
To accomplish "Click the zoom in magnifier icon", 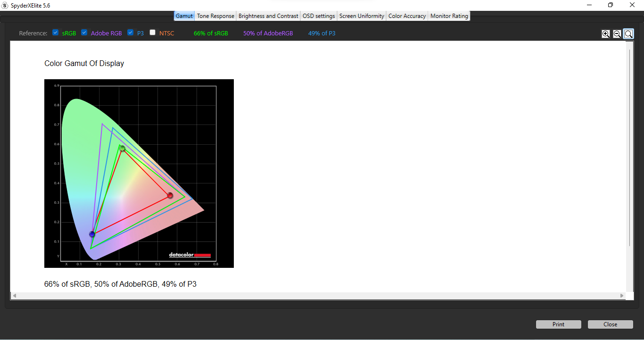I will click(606, 34).
